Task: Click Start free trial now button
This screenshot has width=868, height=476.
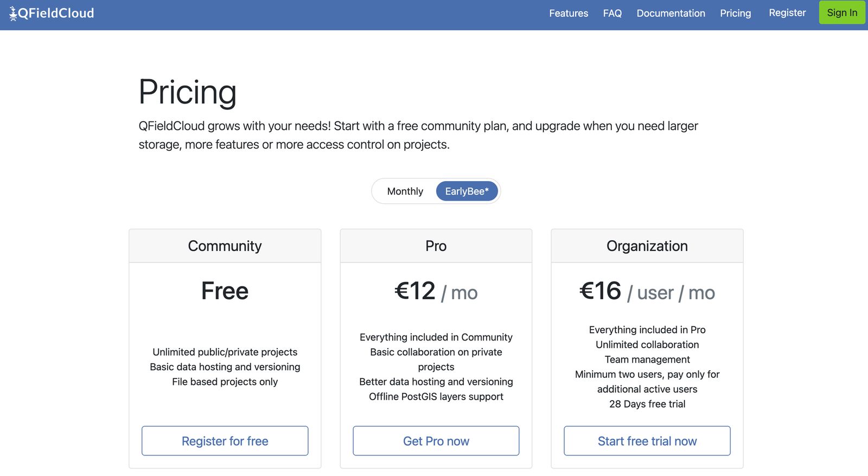Action: coord(647,441)
